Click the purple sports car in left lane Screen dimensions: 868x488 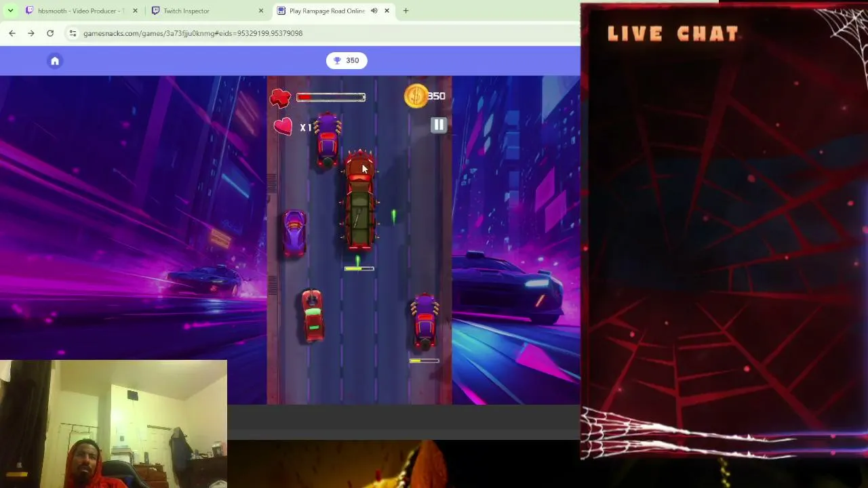click(x=294, y=232)
